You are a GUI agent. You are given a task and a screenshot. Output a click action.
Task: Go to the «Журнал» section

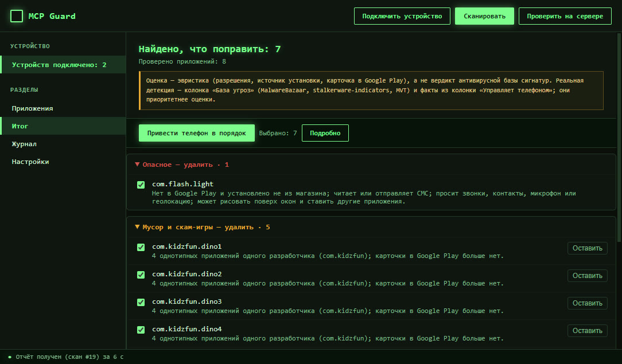[63, 144]
